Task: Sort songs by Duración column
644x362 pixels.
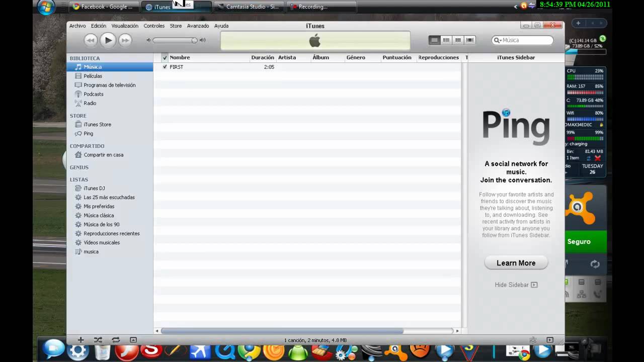Action: point(263,57)
